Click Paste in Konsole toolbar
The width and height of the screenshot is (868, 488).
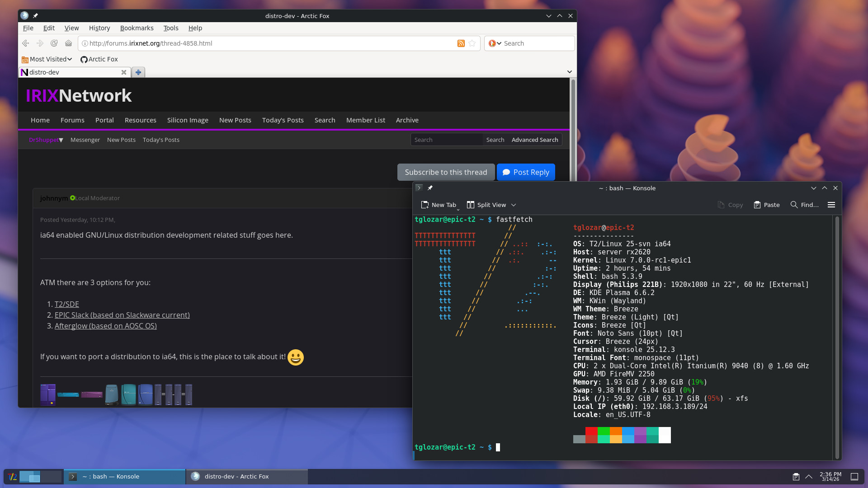click(x=767, y=205)
